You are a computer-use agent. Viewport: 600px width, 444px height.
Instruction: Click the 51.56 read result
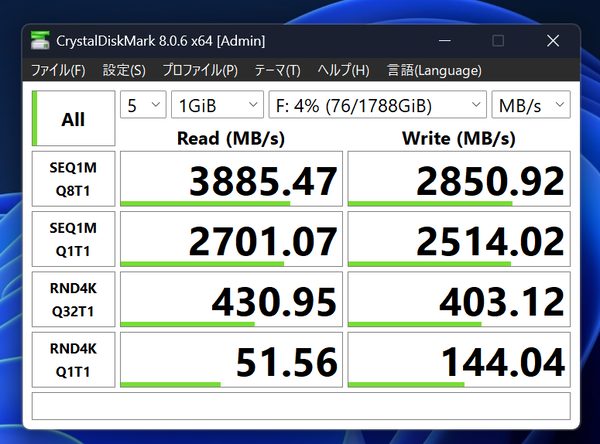[x=232, y=360]
